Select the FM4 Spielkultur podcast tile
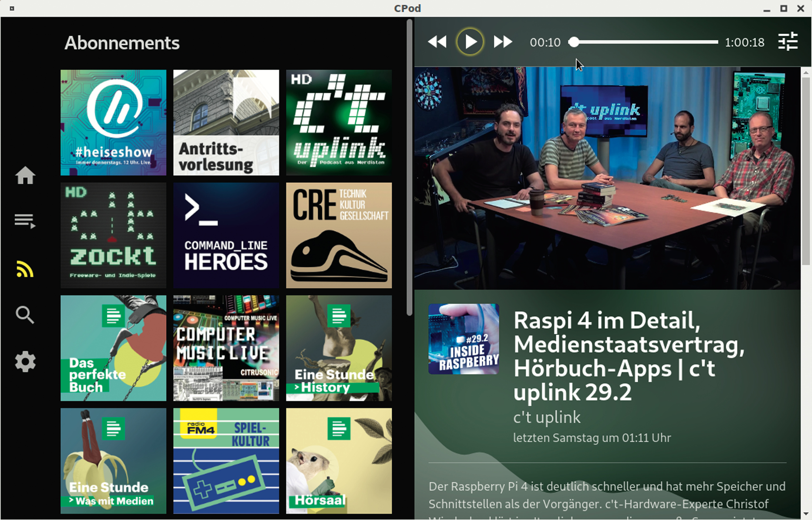This screenshot has width=812, height=520. click(x=226, y=461)
